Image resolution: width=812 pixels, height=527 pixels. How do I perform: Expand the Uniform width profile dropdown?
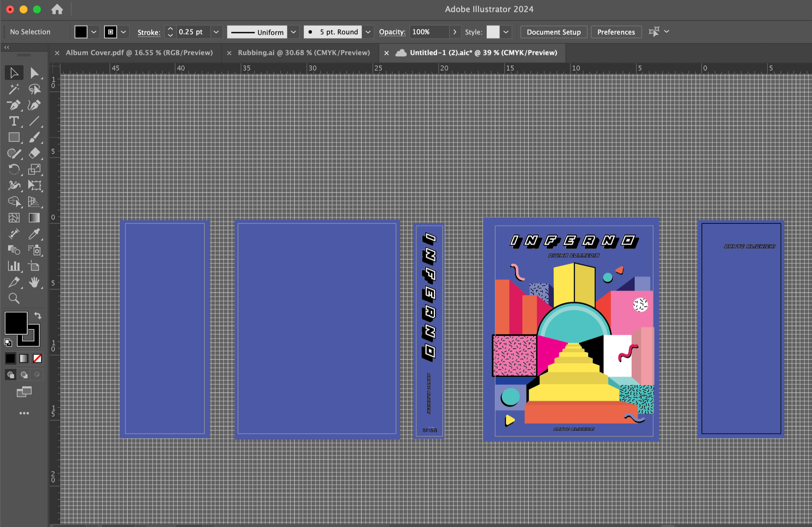click(x=294, y=32)
